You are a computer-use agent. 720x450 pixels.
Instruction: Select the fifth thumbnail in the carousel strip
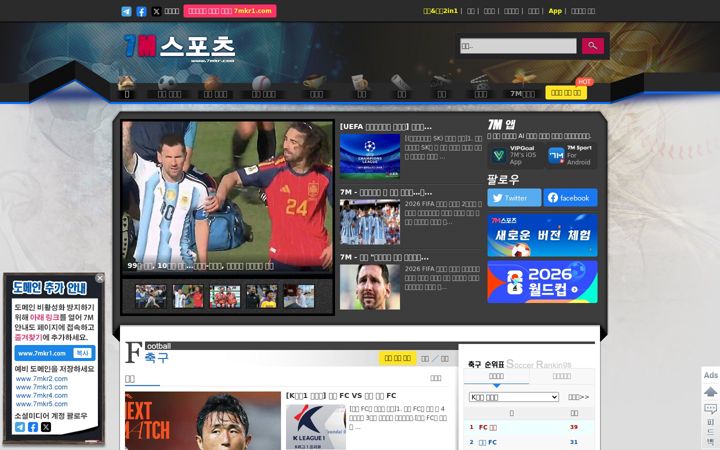[x=299, y=296]
